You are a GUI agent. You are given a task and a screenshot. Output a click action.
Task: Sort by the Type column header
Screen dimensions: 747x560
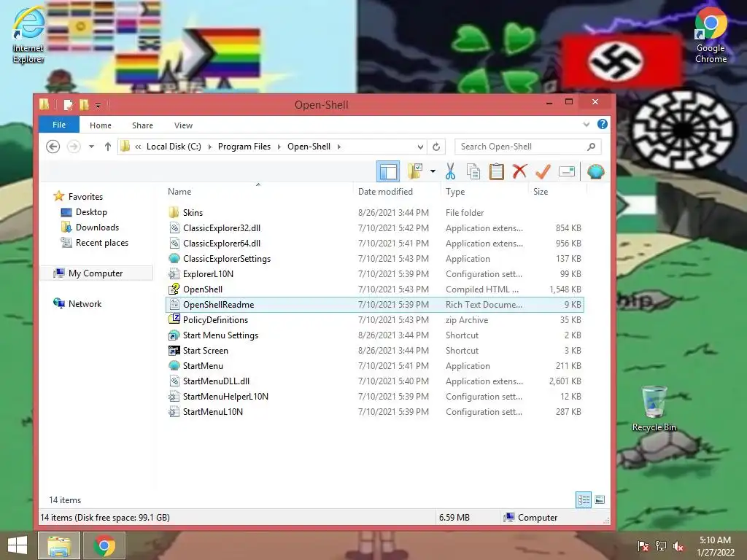pos(455,192)
